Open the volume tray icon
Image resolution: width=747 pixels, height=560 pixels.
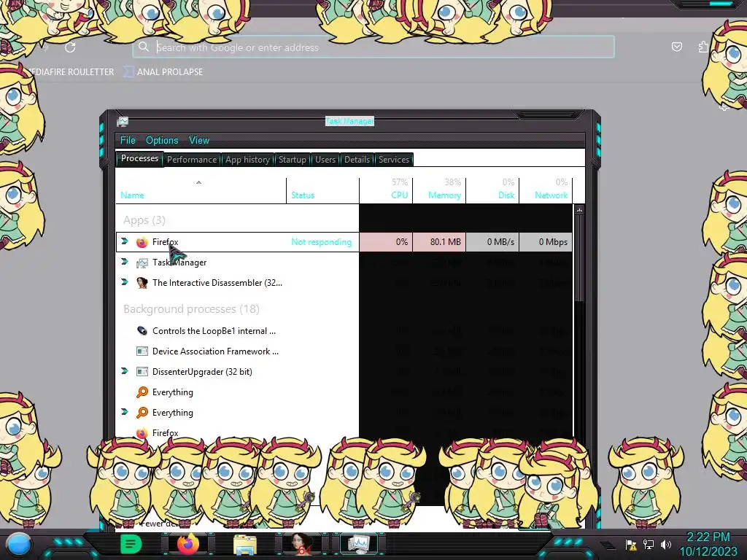[x=666, y=544]
